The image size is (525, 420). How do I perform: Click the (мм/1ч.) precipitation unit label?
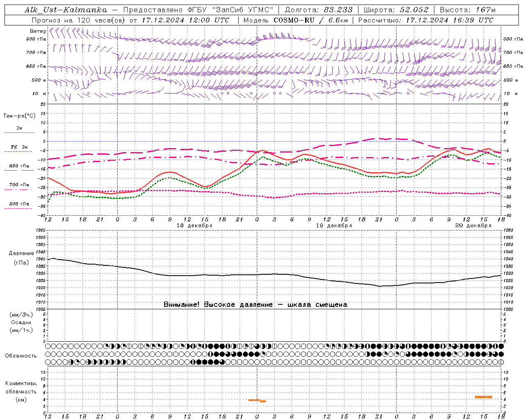(x=21, y=330)
